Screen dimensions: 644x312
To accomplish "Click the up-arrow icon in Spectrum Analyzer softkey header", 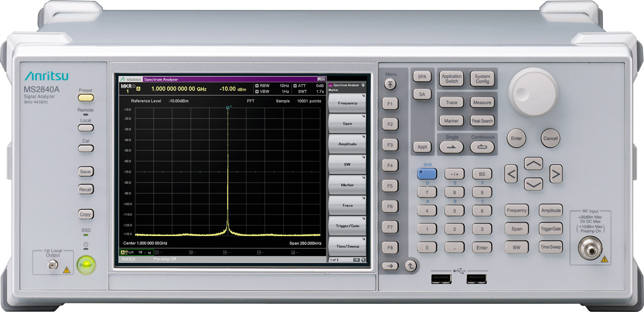I will [x=363, y=85].
